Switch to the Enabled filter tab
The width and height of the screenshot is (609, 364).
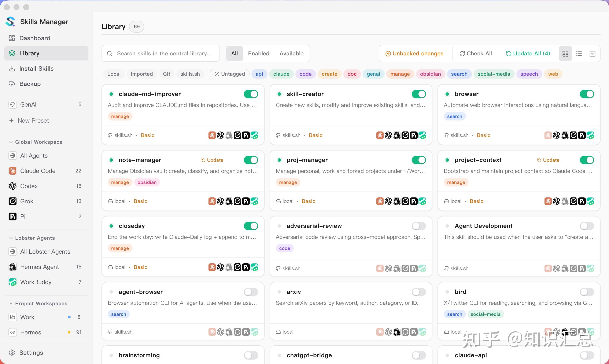(x=259, y=53)
